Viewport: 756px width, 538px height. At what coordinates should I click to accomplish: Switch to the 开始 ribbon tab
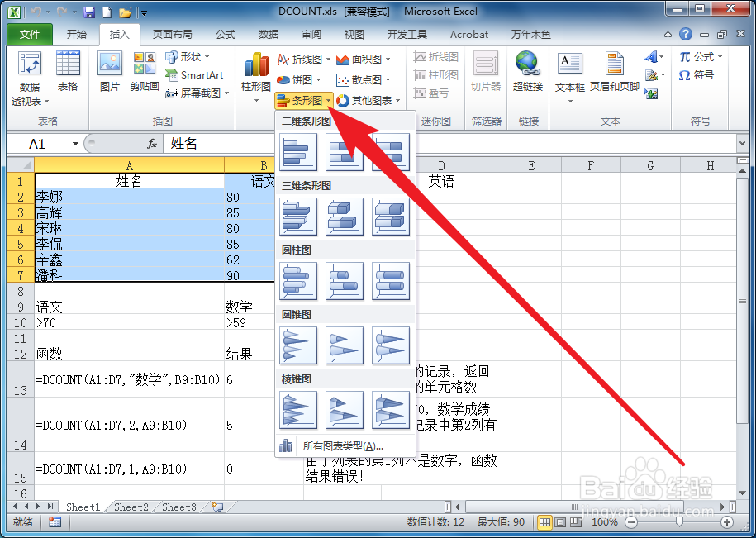click(78, 34)
